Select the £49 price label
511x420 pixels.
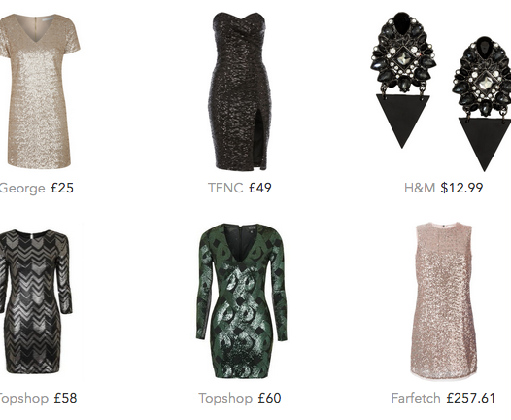tap(260, 188)
